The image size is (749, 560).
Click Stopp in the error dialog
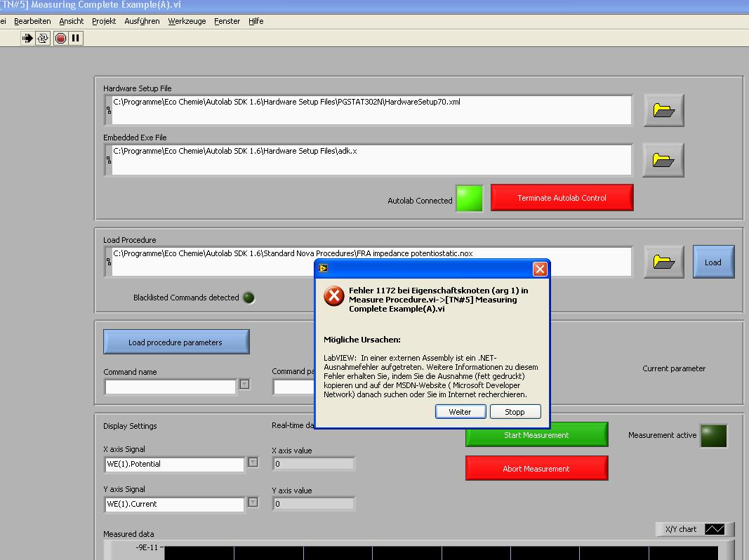click(x=515, y=411)
